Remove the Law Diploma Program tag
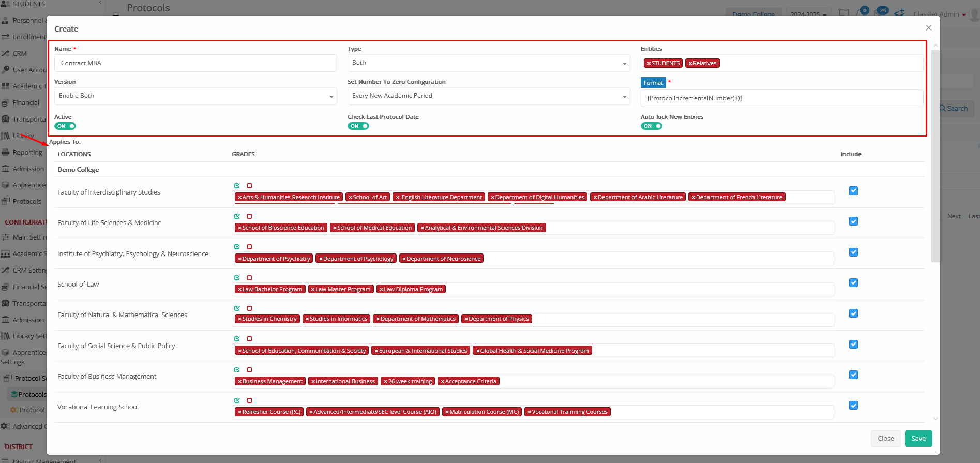980x463 pixels. pyautogui.click(x=381, y=290)
